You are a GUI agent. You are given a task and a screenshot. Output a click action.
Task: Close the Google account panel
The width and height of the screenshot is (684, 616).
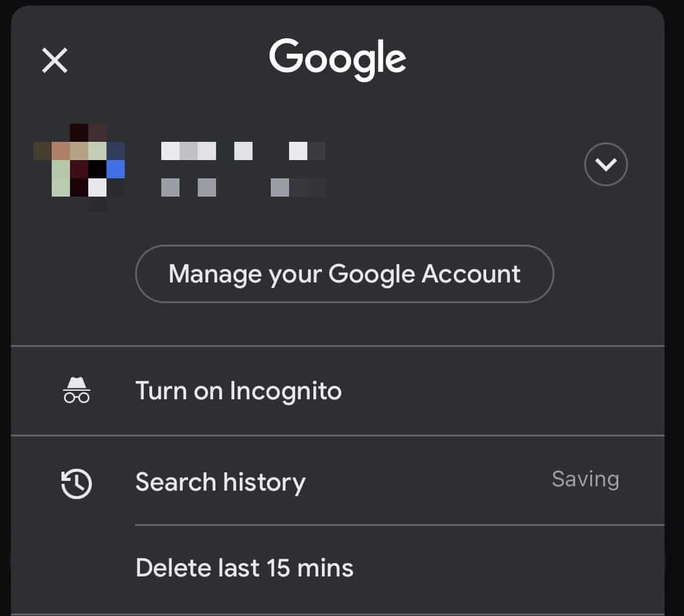(x=55, y=61)
